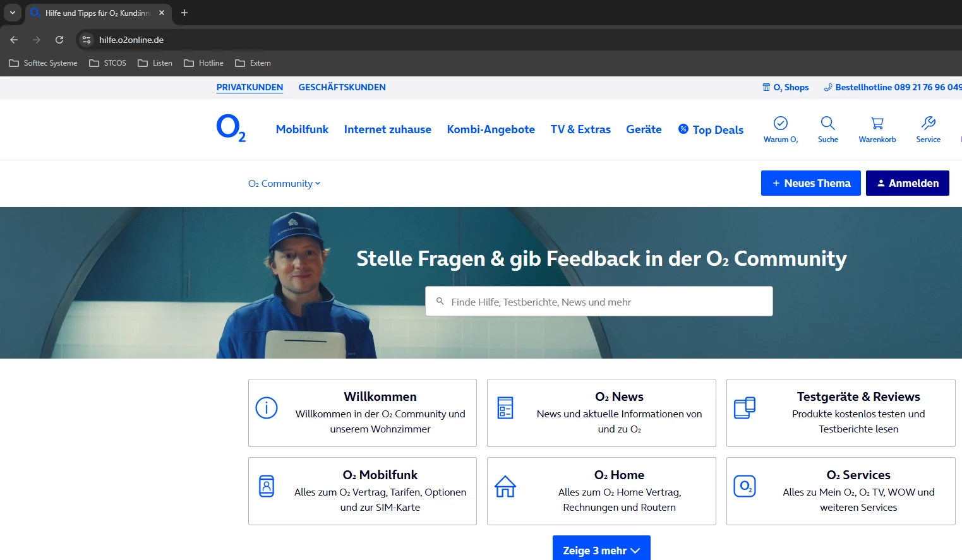
Task: Click the browser forward arrow
Action: tap(37, 40)
